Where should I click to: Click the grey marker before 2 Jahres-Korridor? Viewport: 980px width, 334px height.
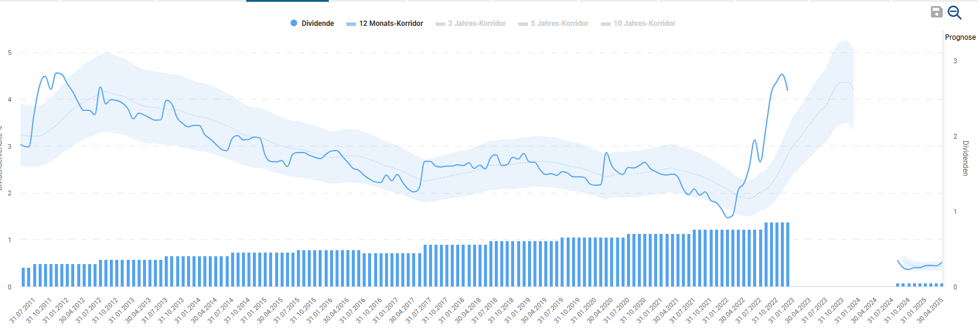440,24
